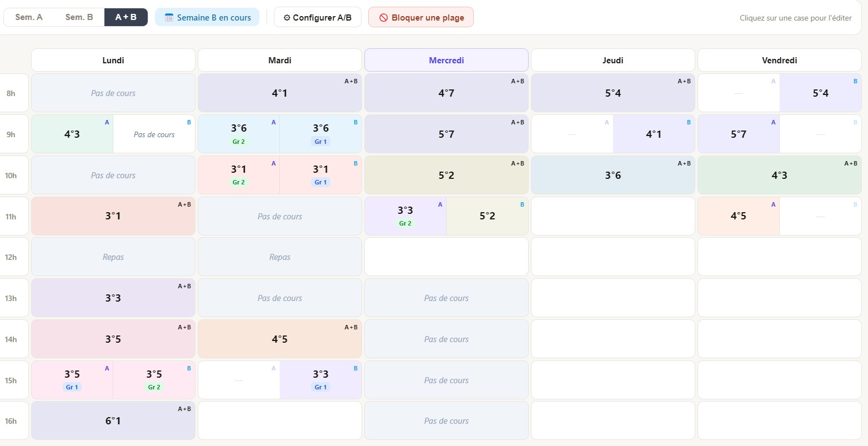Screen dimensions: 868x446
Task: Select the A + B combined view
Action: (126, 17)
